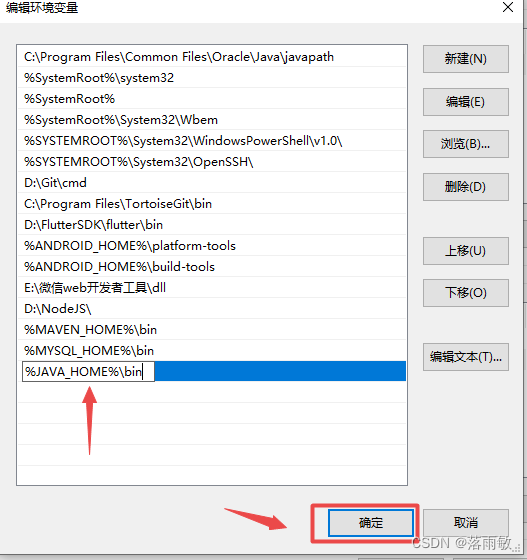The height and width of the screenshot is (560, 527).
Task: Select the TortoiseGit\bin entry
Action: click(212, 204)
